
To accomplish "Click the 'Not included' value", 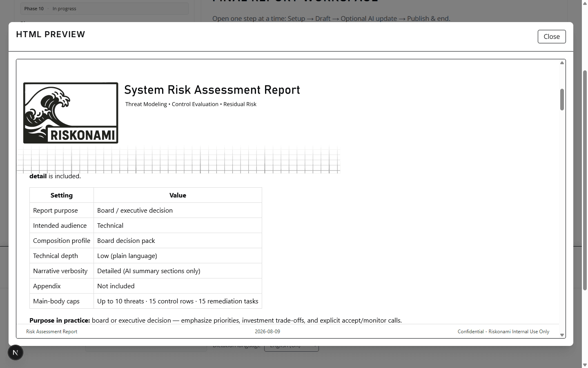I will pos(178,286).
